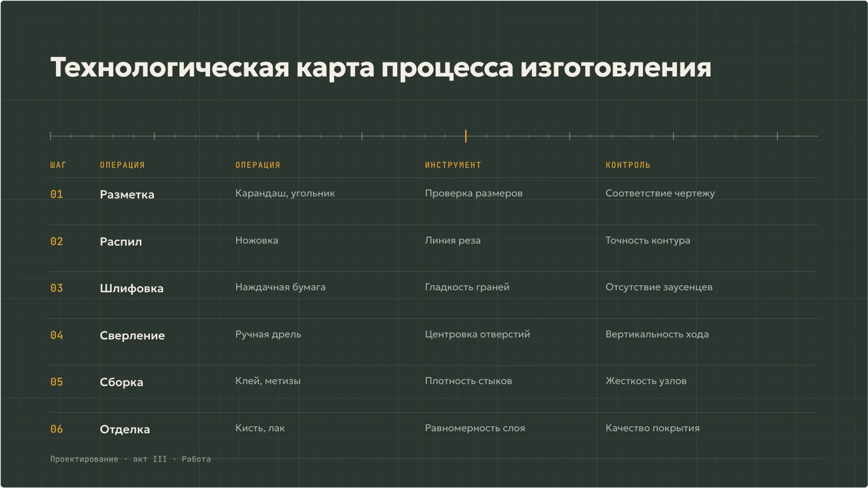868x488 pixels.
Task: Click the 'Отсутствие заусенцев' cell
Action: 659,287
